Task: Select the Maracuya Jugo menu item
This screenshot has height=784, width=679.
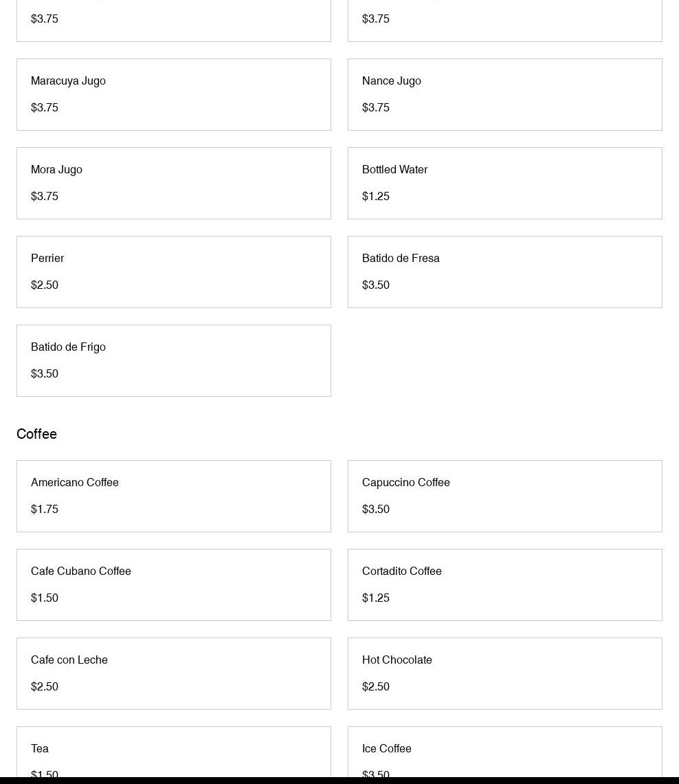Action: (x=173, y=94)
